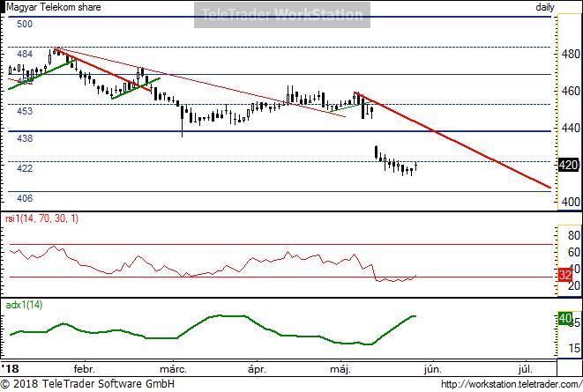583x392 pixels.
Task: Select the 484 resistance level label
Action: [25, 55]
